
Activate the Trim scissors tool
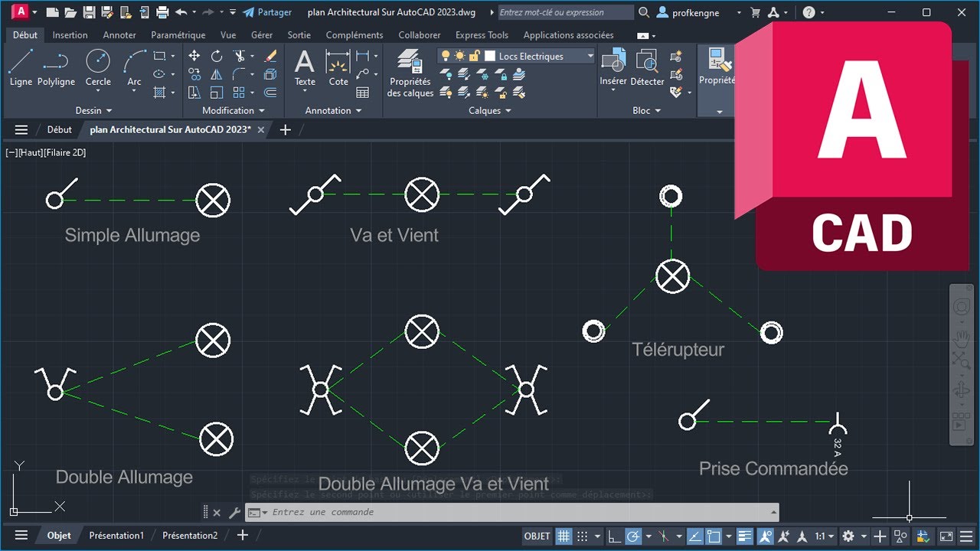239,56
